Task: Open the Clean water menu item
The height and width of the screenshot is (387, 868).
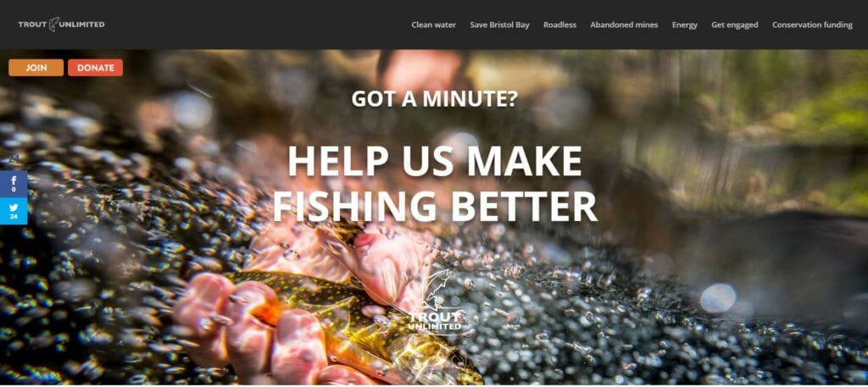Action: tap(433, 25)
